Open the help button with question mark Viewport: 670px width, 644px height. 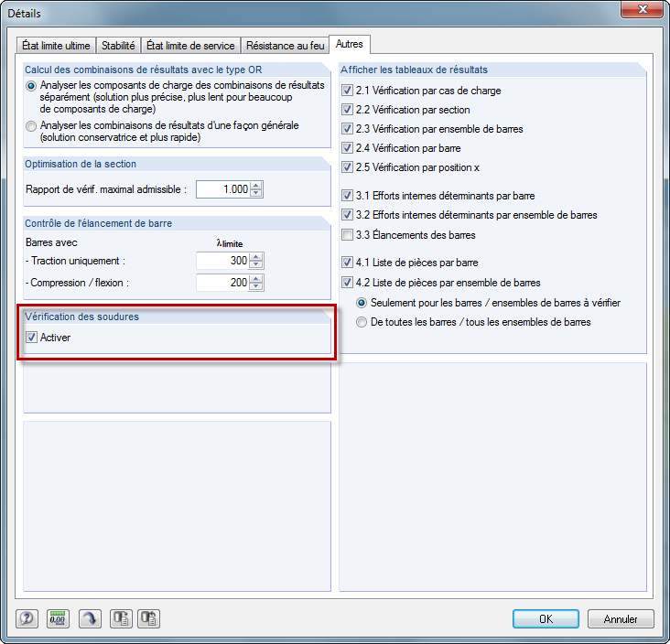click(x=27, y=618)
